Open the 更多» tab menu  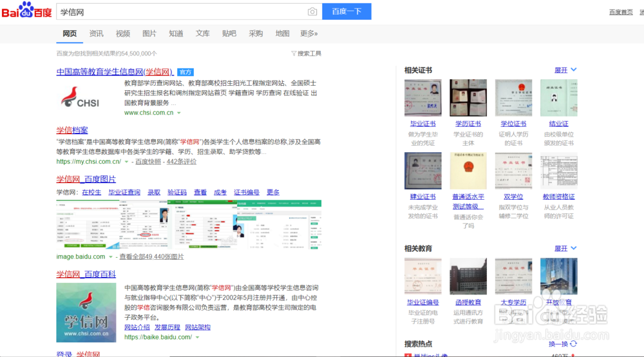pos(309,34)
